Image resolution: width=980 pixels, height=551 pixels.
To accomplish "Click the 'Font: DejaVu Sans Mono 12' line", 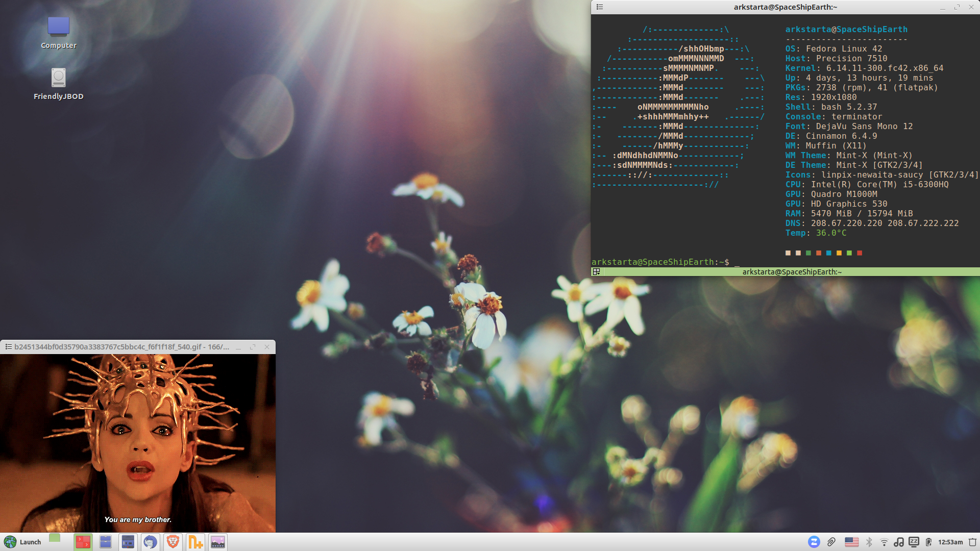I will [849, 127].
